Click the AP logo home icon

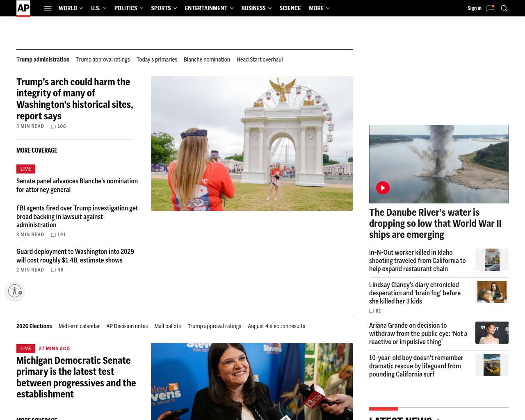pos(23,8)
